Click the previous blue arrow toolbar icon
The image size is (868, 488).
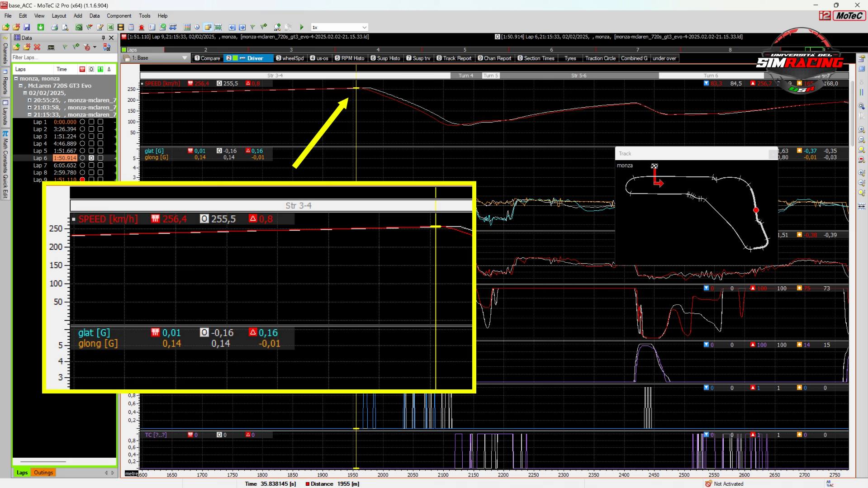[232, 28]
